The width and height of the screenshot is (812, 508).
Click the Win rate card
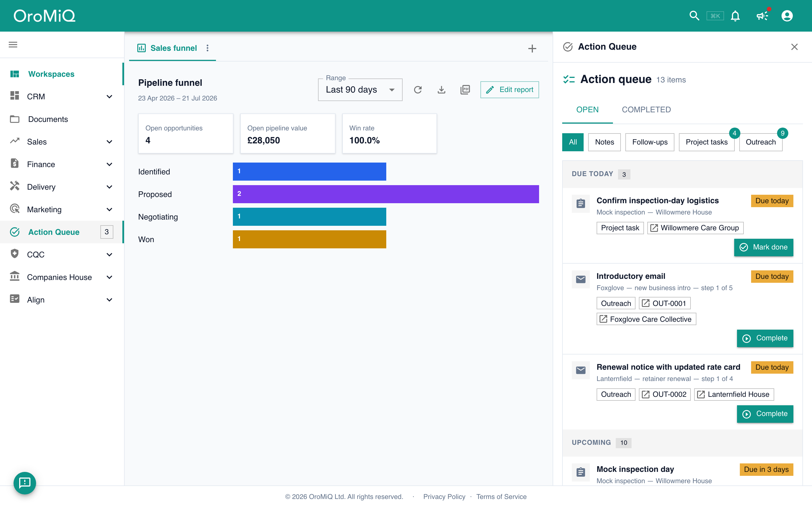click(x=389, y=134)
